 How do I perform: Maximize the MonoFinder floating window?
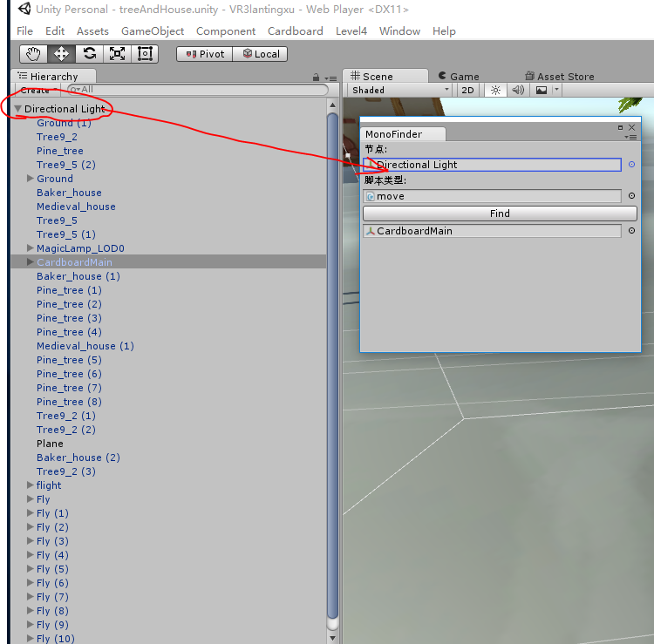click(620, 127)
